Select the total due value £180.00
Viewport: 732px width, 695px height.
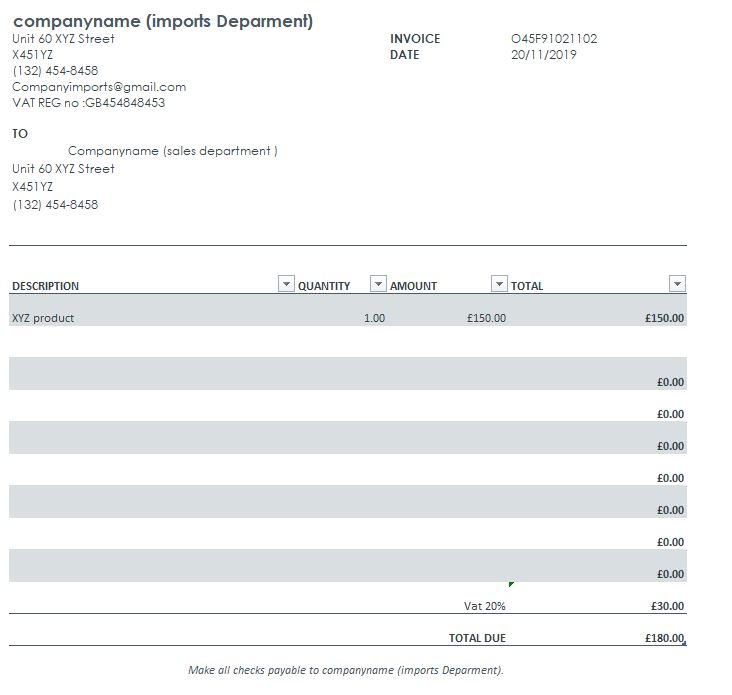(664, 638)
